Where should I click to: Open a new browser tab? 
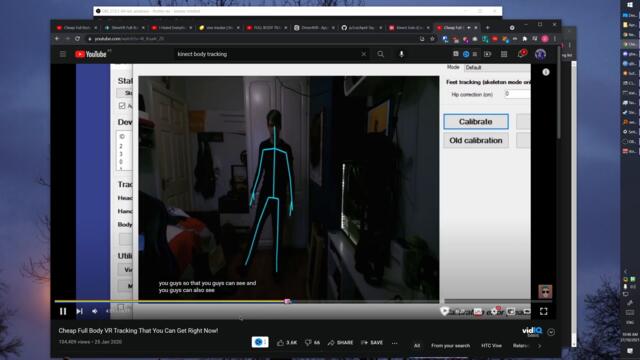tap(487, 28)
